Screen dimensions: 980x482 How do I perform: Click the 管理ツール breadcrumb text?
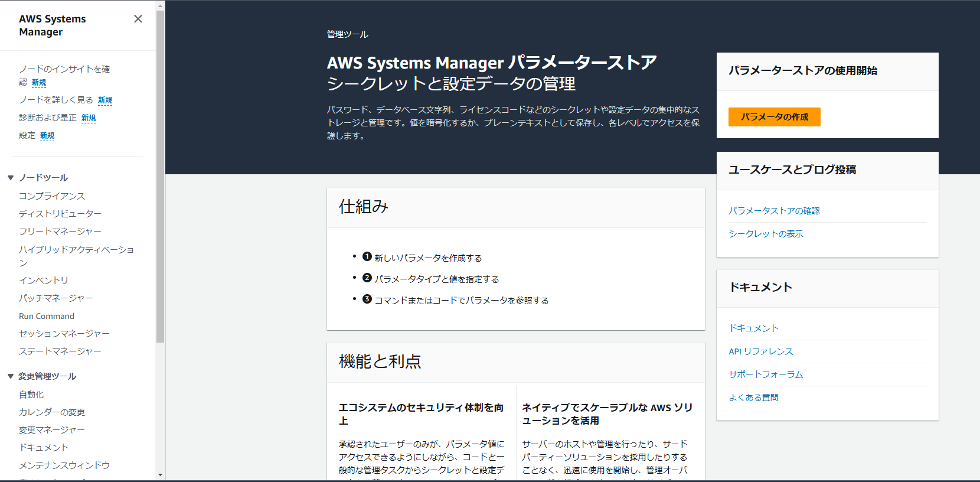[348, 34]
